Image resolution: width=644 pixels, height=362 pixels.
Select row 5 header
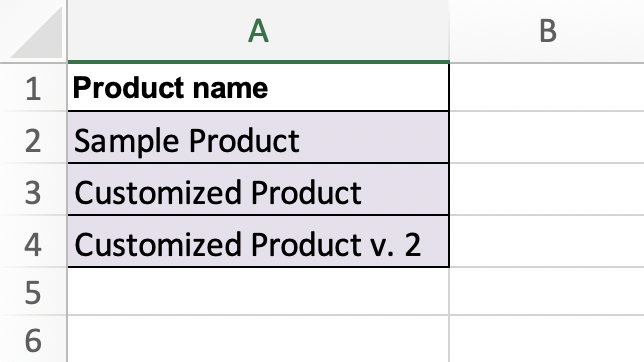tap(33, 291)
